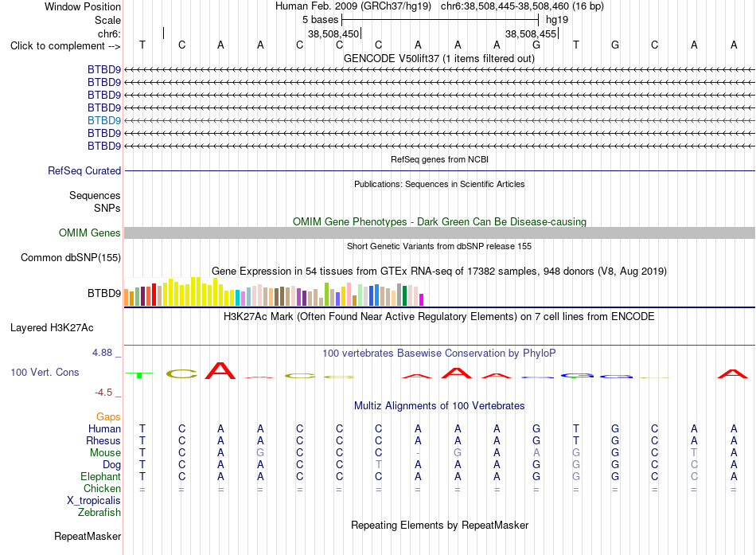Click the 'Multiz Alignments of 100 Vertebrates' title
The height and width of the screenshot is (555, 756).
[439, 406]
